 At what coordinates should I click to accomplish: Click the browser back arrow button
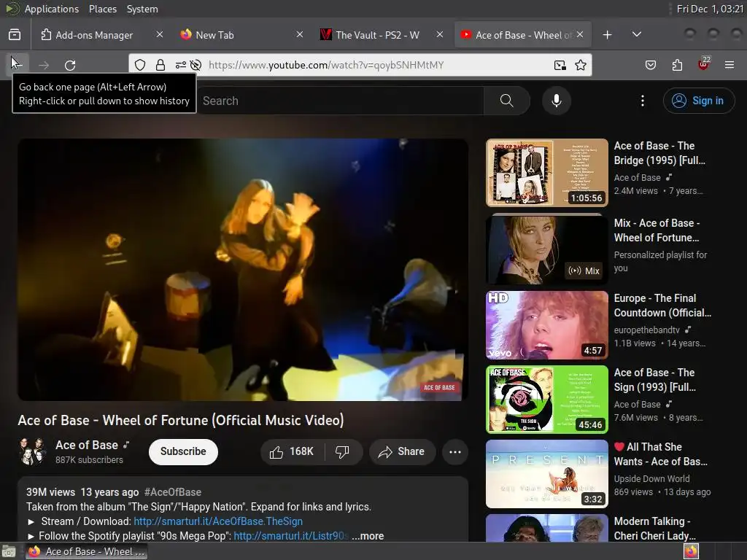tap(17, 64)
